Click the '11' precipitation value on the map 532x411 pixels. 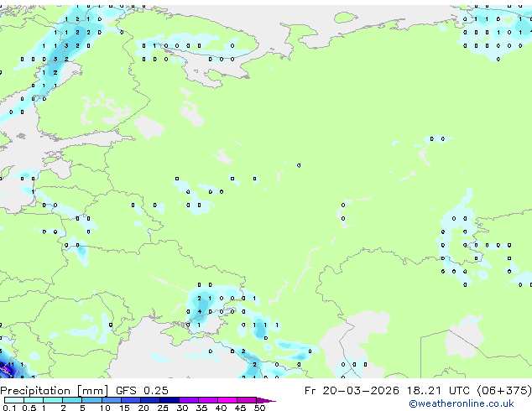pyautogui.click(x=11, y=365)
